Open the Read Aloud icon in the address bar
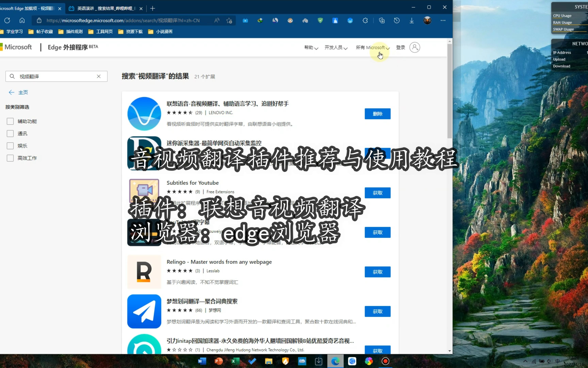Image resolution: width=588 pixels, height=368 pixels. pos(217,20)
